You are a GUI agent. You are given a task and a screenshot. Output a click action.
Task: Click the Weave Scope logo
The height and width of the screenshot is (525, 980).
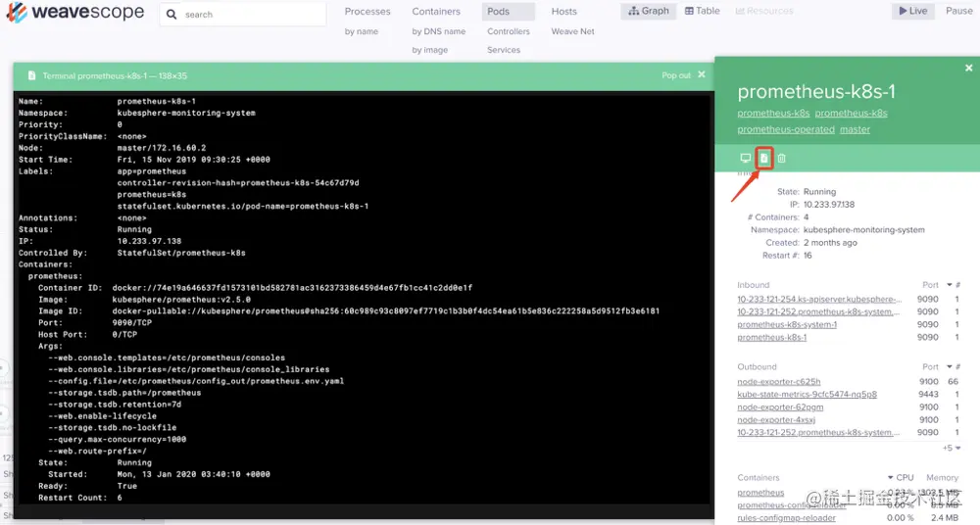click(75, 12)
